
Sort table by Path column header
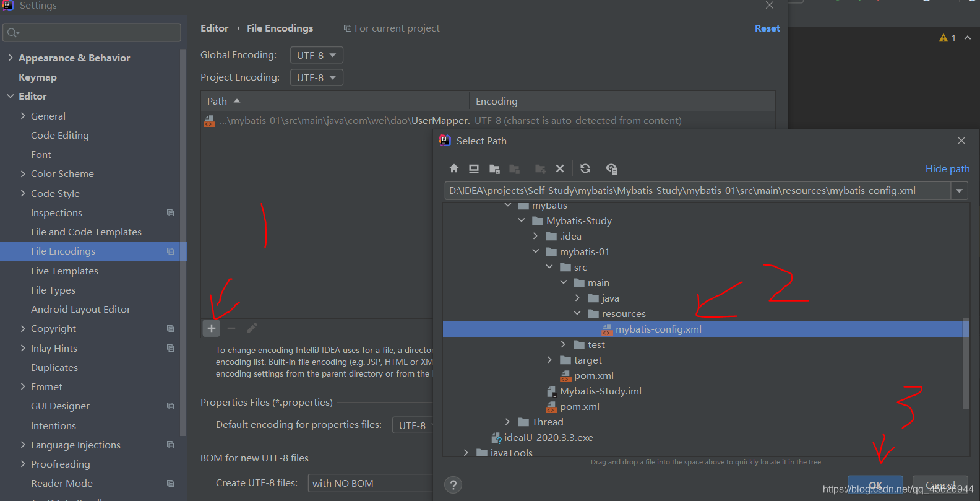[x=335, y=101]
